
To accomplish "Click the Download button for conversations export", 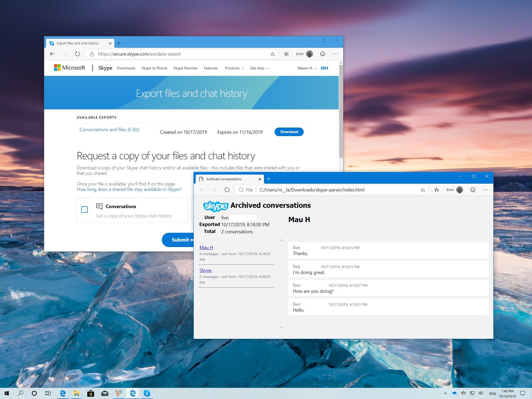I will pyautogui.click(x=289, y=132).
